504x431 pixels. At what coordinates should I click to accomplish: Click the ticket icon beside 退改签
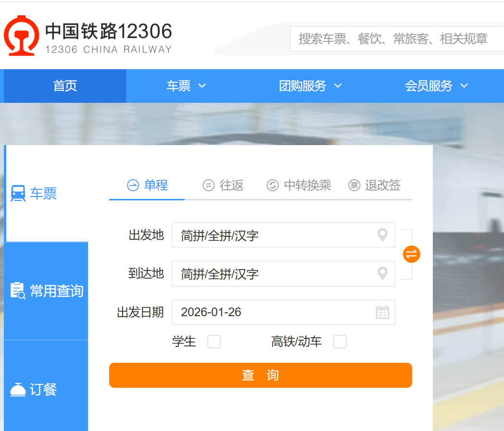353,186
